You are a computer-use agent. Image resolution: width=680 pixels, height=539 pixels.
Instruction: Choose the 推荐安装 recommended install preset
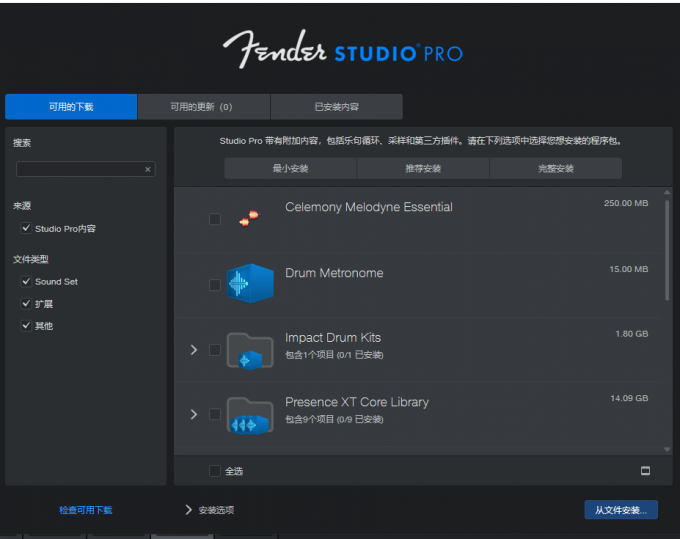coord(423,168)
